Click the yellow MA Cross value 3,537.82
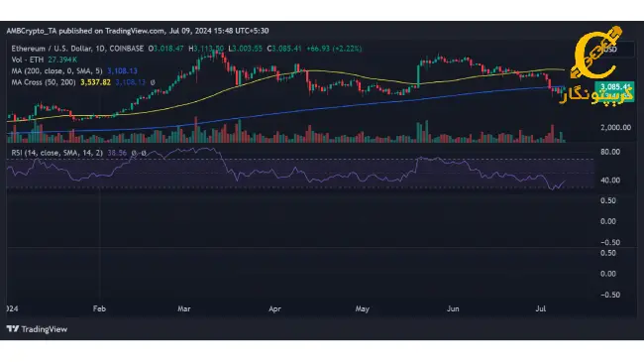The height and width of the screenshot is (362, 644). [95, 82]
